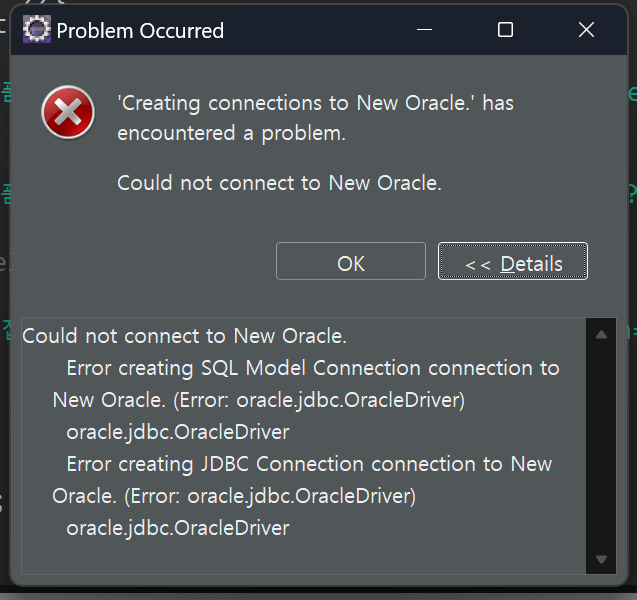
Task: Select the last oracle.jdbc.OracleDriver line
Action: pos(178,528)
